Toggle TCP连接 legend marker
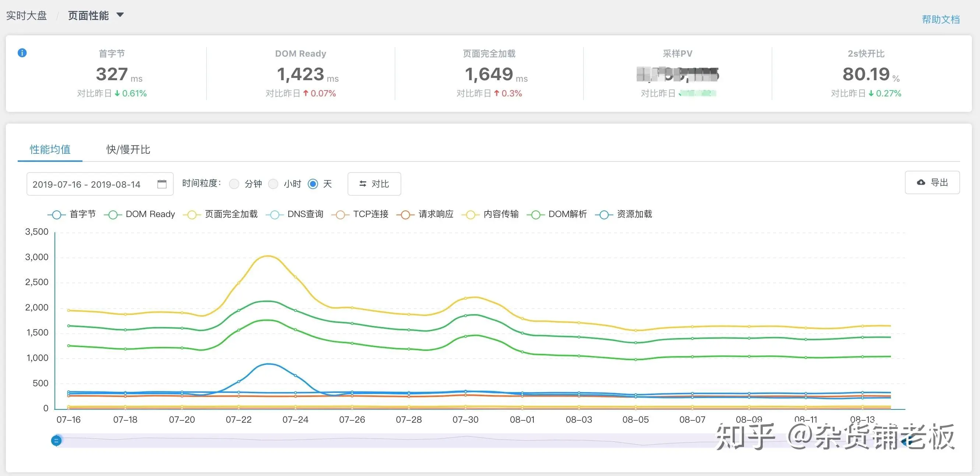The image size is (980, 476). point(340,215)
